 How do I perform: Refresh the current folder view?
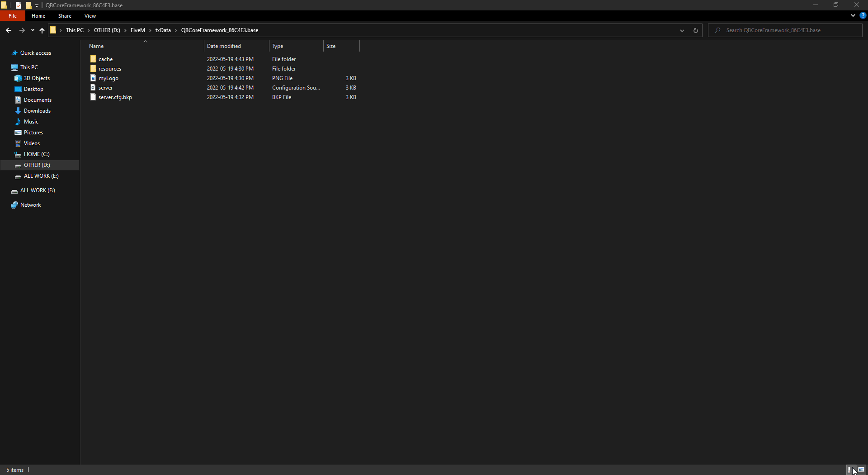pyautogui.click(x=695, y=30)
